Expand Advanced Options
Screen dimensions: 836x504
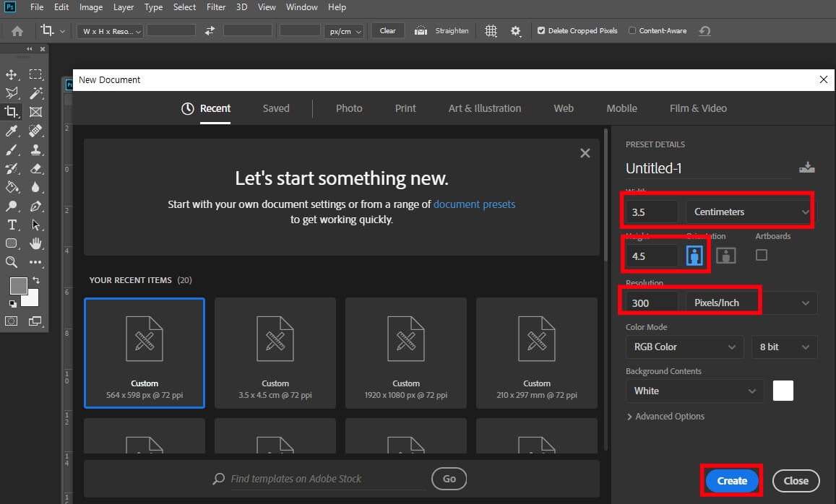(x=665, y=417)
